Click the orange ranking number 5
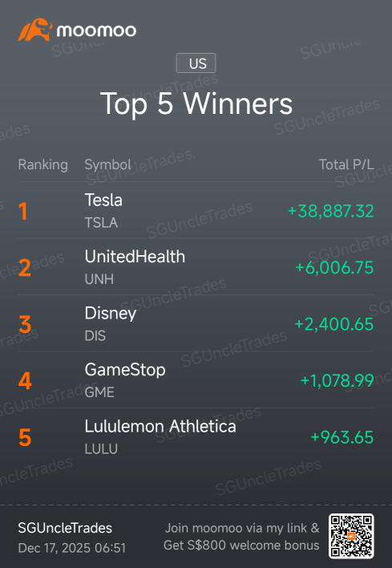The height and width of the screenshot is (568, 392). pyautogui.click(x=25, y=437)
